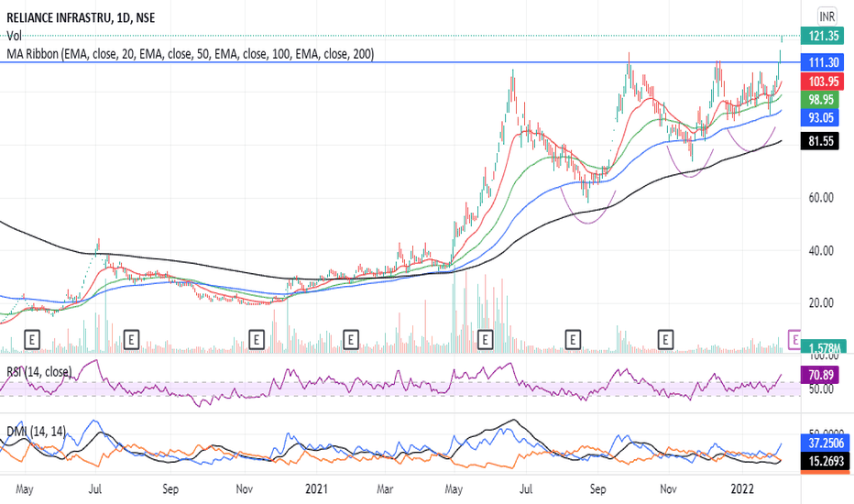Screen dimensions: 854x504
Task: Open the INR currency selector
Action: point(827,16)
